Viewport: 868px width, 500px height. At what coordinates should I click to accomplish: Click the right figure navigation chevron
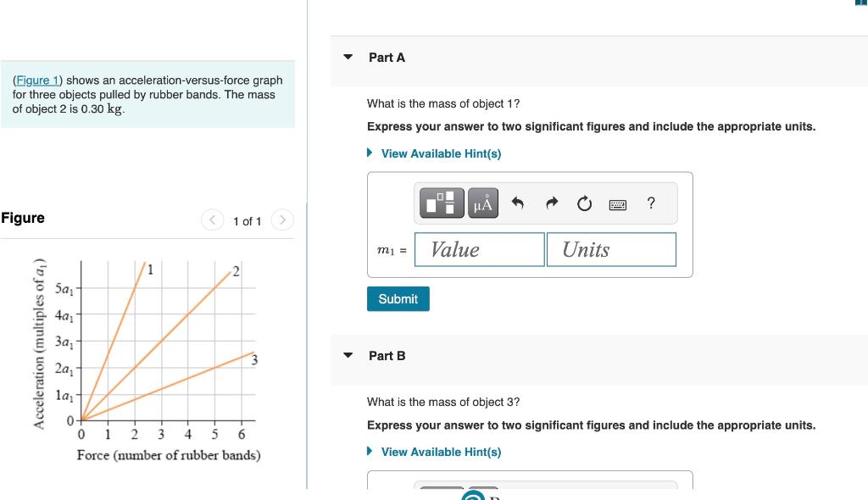(x=282, y=219)
